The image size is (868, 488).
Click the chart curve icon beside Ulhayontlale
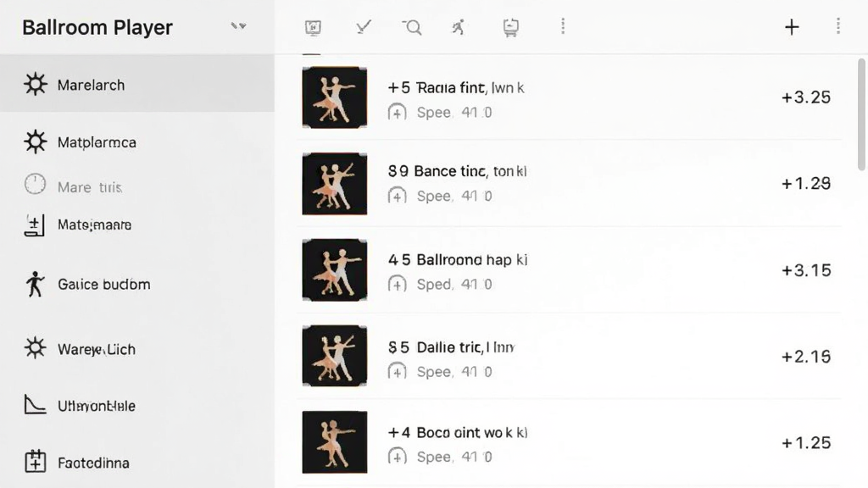point(35,404)
